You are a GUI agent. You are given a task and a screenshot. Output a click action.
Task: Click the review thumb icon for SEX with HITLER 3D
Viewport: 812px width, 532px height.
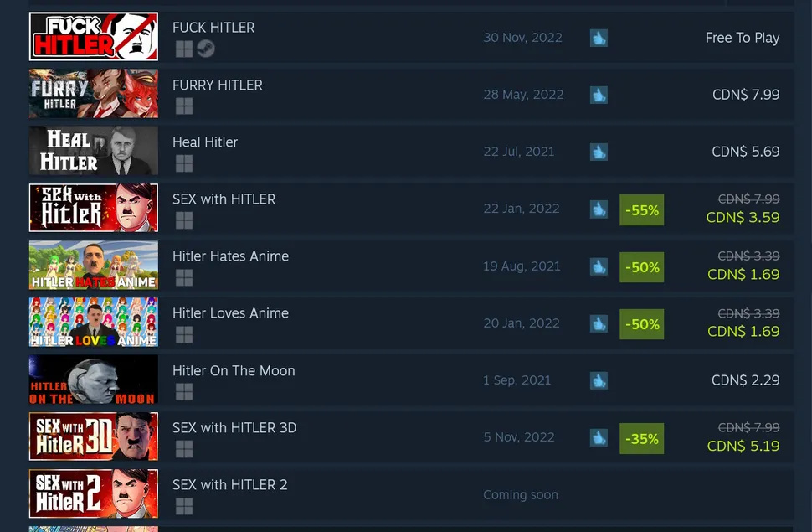tap(599, 437)
